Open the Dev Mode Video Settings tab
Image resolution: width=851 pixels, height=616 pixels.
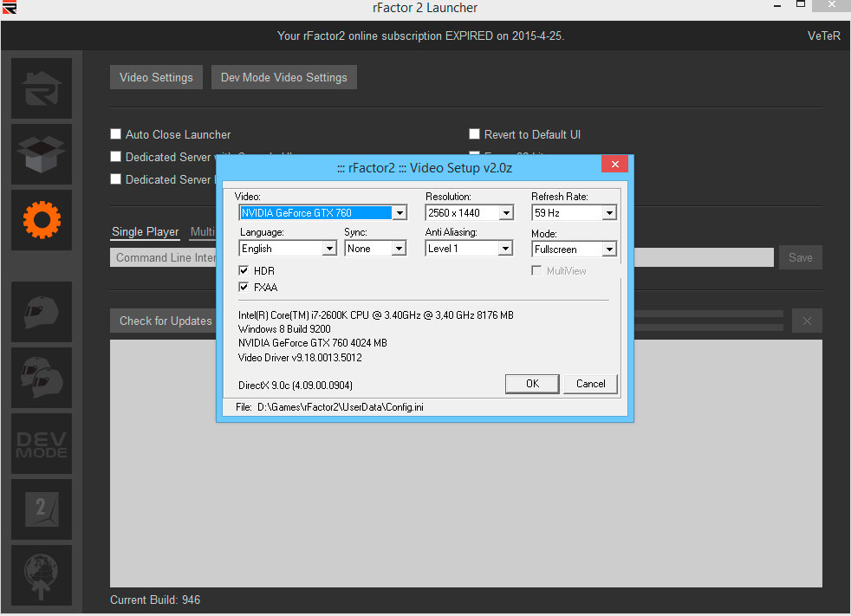coord(283,77)
